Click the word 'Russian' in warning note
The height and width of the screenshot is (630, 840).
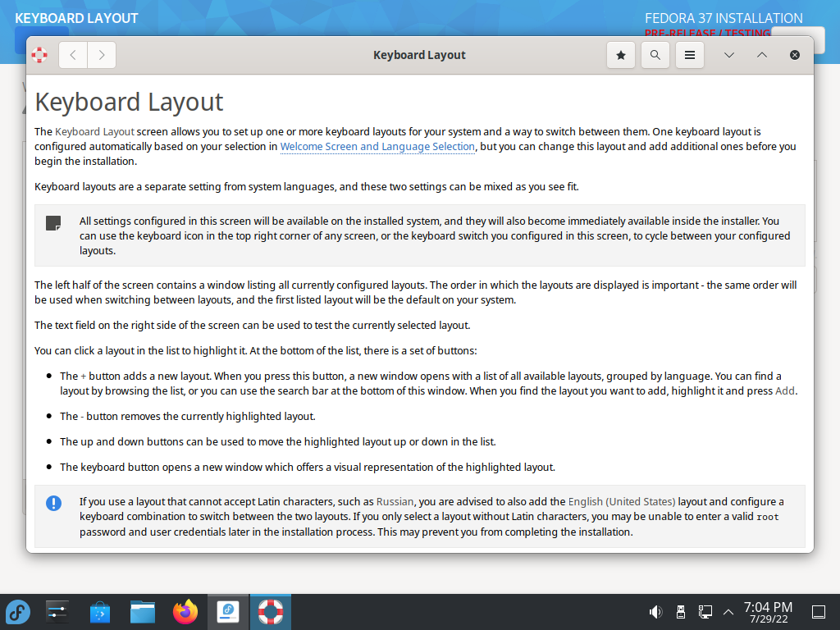click(x=395, y=501)
